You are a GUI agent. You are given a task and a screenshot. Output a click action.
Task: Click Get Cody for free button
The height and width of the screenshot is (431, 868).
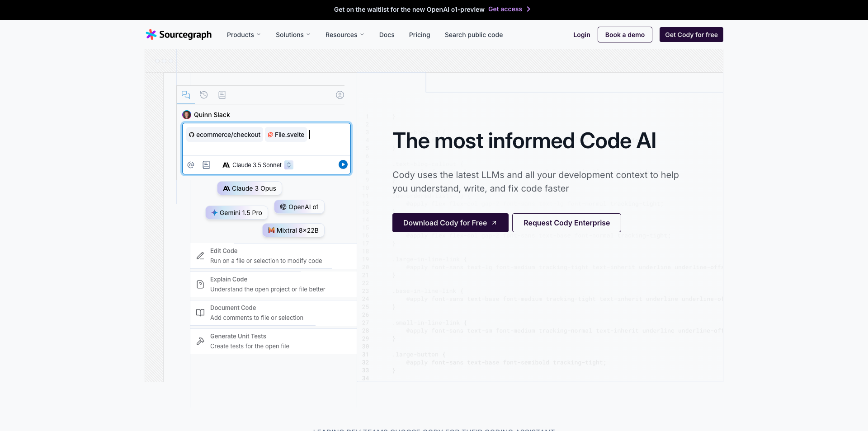click(x=691, y=35)
